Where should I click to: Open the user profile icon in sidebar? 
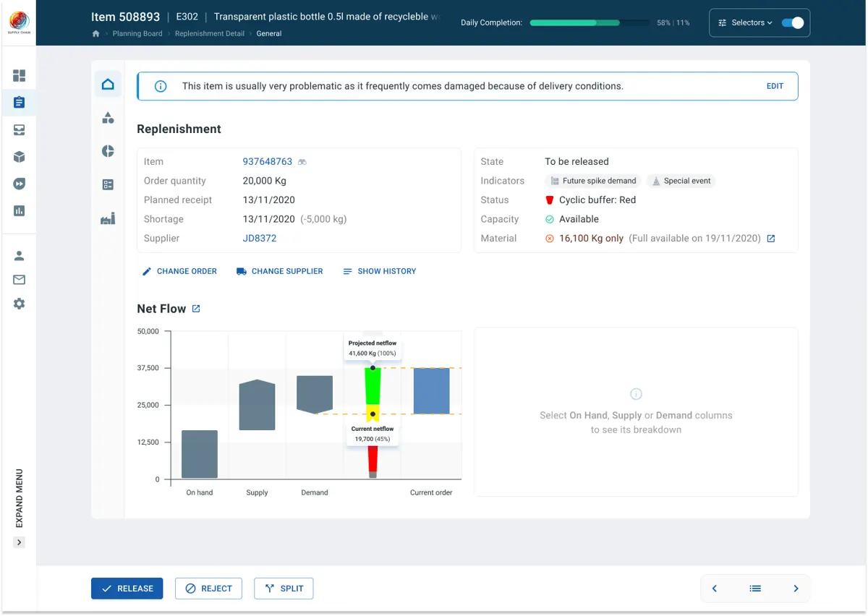coord(20,256)
